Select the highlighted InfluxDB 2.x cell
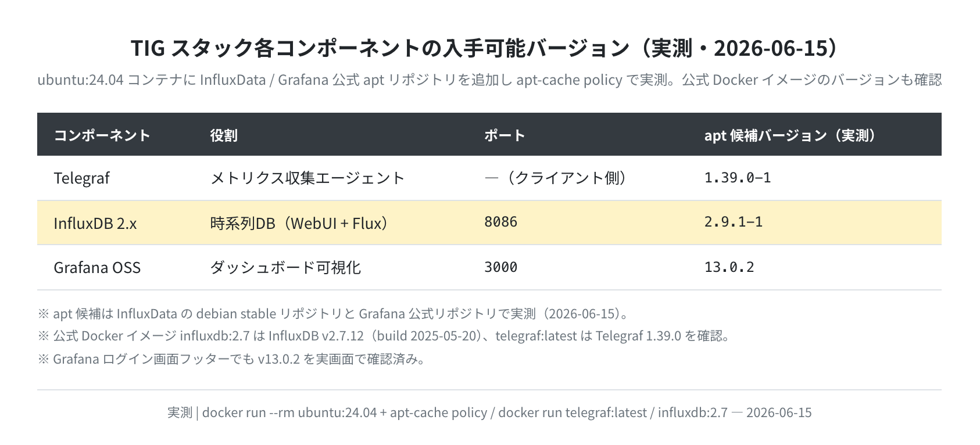The height and width of the screenshot is (445, 980). pyautogui.click(x=95, y=223)
